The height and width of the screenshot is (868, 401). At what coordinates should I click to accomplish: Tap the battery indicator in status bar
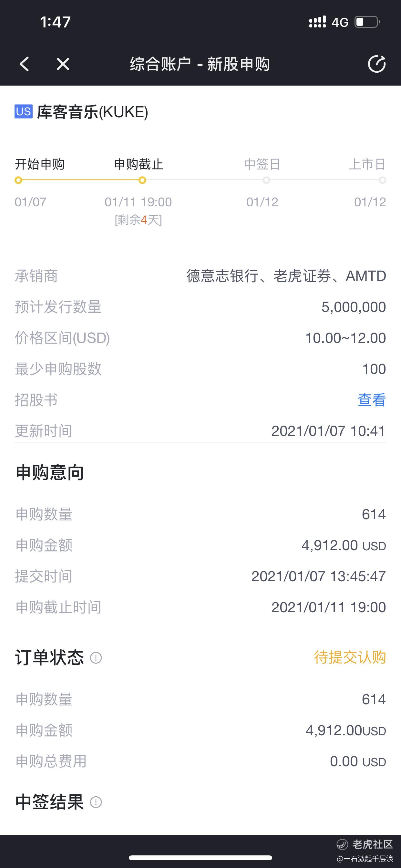point(367,22)
